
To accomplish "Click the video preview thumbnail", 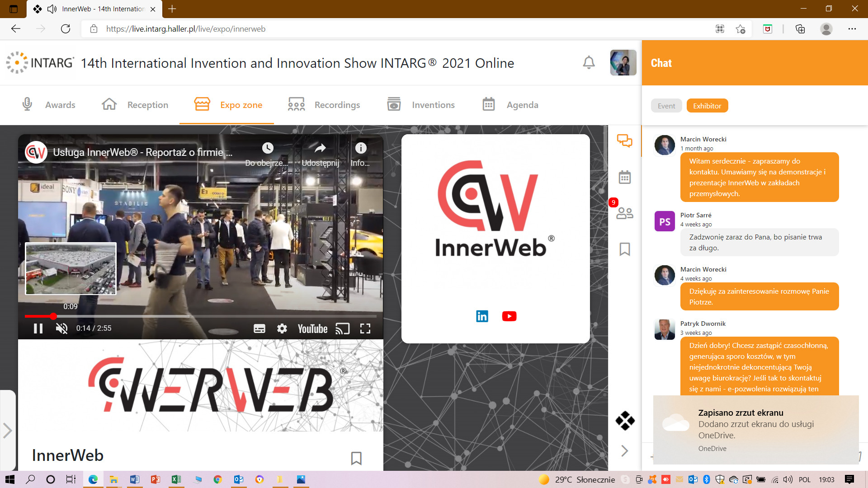I will [71, 268].
